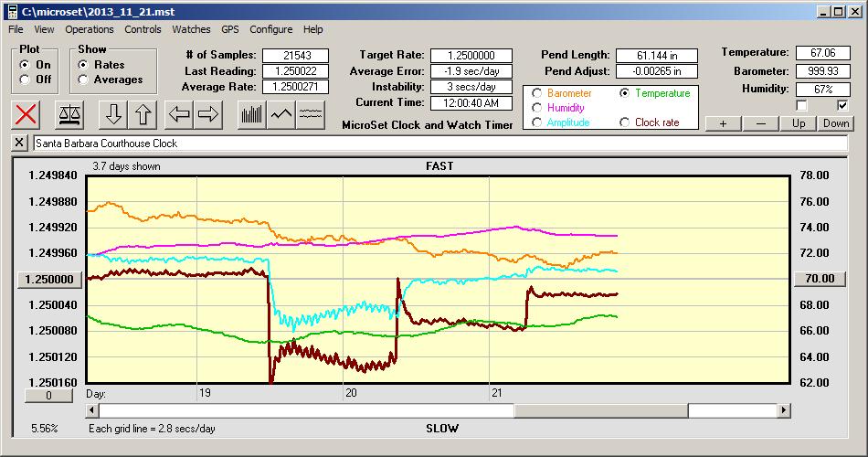Open the GPS menu
This screenshot has width=868, height=457.
tap(230, 29)
